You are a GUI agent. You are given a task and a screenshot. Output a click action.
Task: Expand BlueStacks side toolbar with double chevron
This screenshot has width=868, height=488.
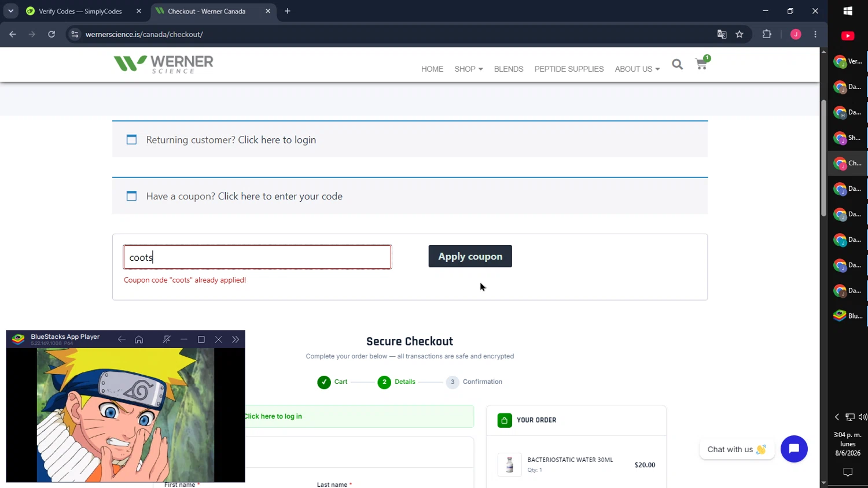point(236,339)
